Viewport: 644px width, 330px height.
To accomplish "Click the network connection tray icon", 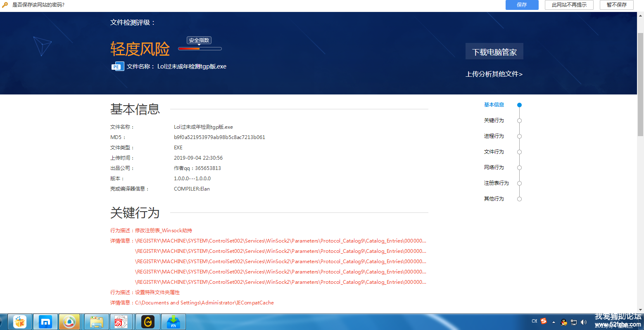I will pos(574,322).
